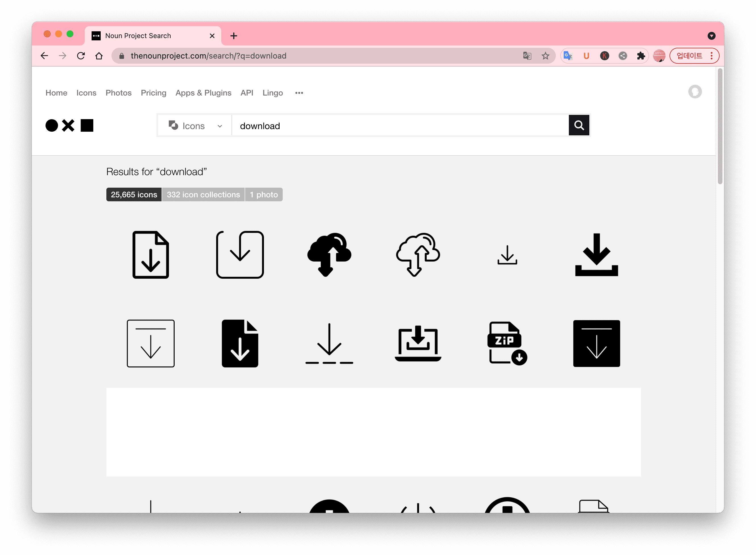Click the more options ellipsis menu

tap(299, 93)
